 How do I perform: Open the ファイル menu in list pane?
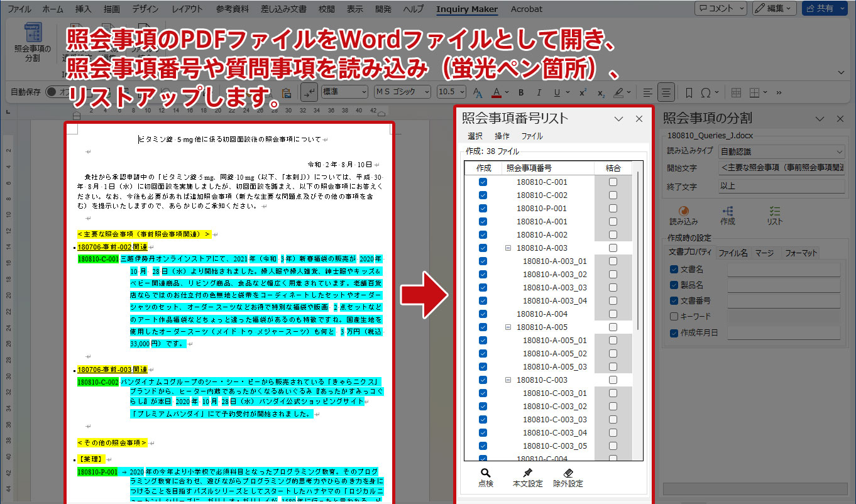(532, 136)
